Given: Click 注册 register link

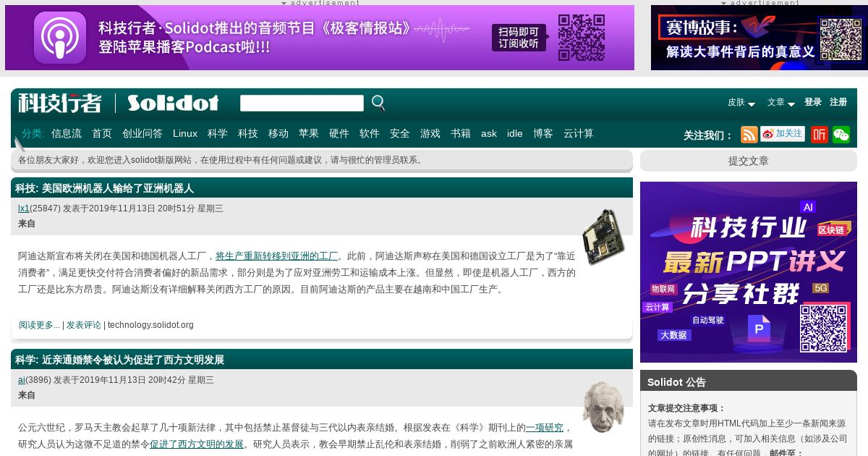Looking at the screenshot, I should (838, 102).
